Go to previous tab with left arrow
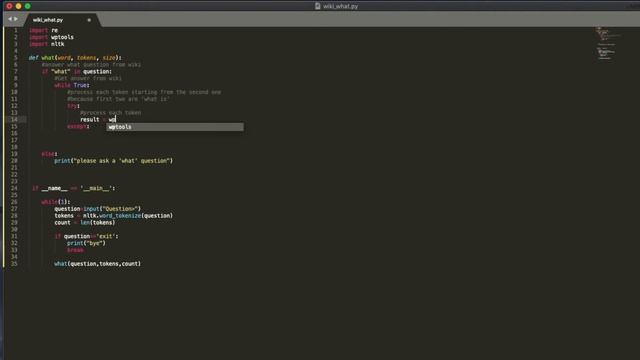Viewport: 640px width, 360px height. click(x=10, y=19)
